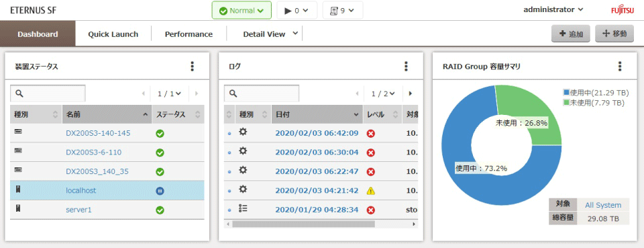Open RAID Group 容量サマリ panel options menu
The height and width of the screenshot is (248, 644).
pyautogui.click(x=620, y=67)
